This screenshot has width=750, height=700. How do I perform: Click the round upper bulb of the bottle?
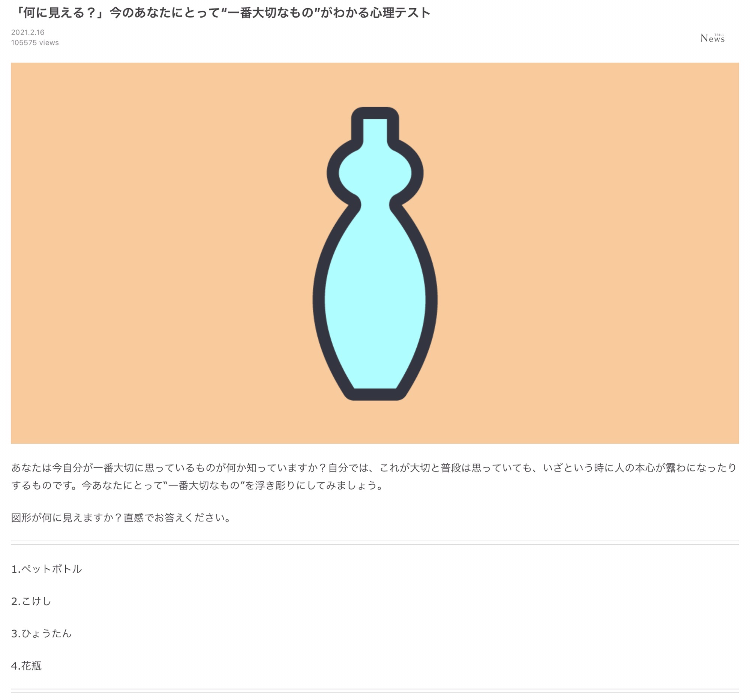(375, 173)
